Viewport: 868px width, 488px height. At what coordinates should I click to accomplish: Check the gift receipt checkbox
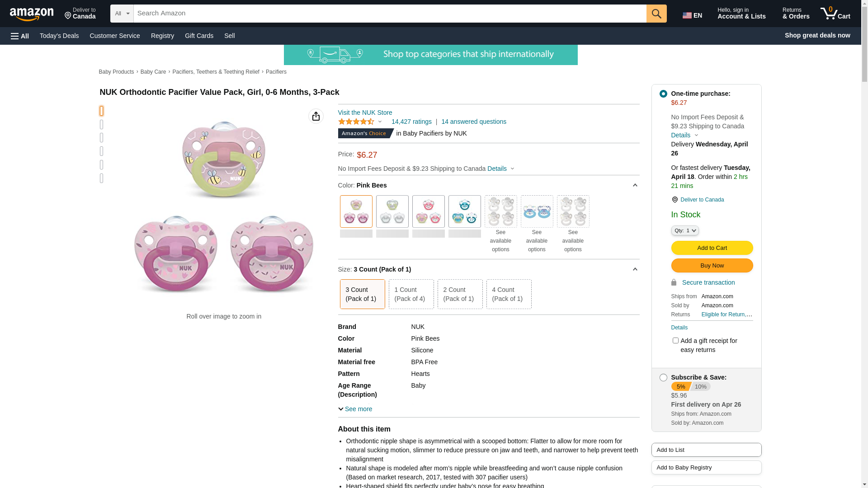pos(675,341)
